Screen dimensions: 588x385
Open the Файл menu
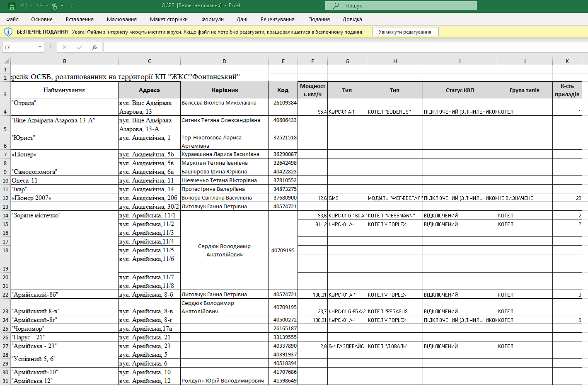[x=12, y=19]
